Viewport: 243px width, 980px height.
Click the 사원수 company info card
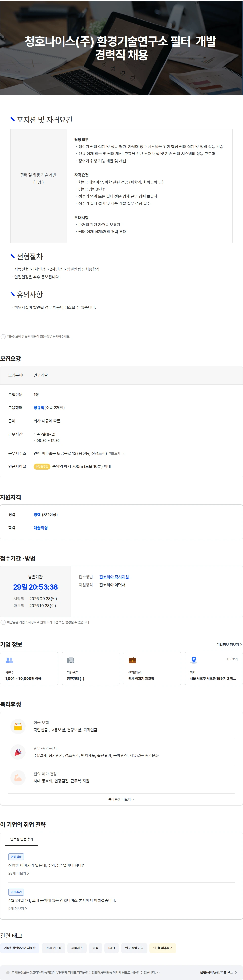[x=29, y=669]
